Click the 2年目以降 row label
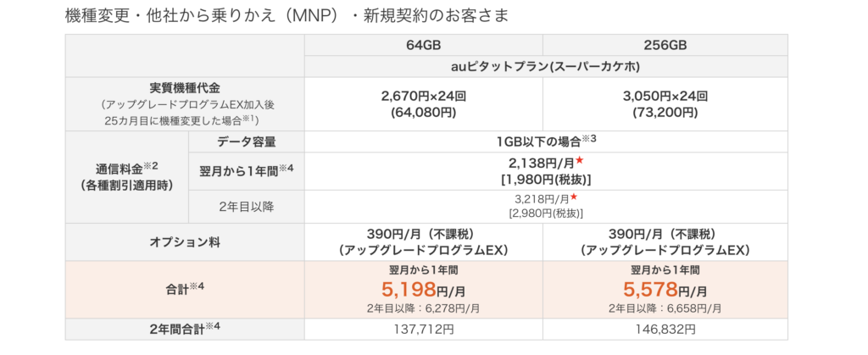868x355 pixels. pos(246,207)
